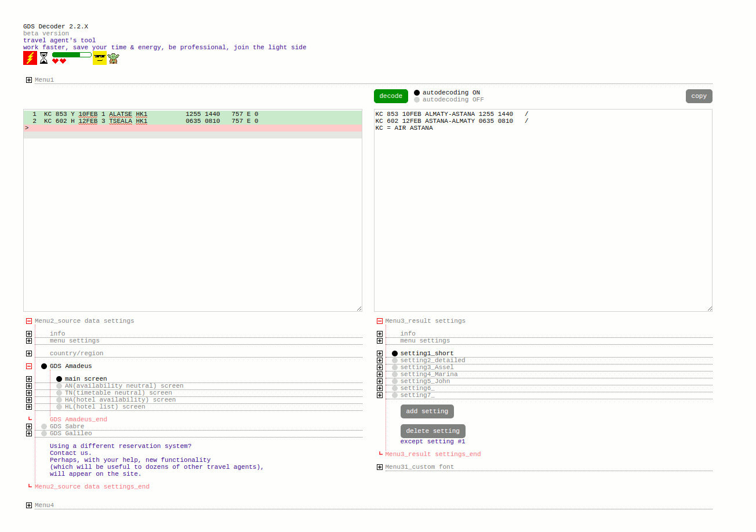Collapse the GDS Amadeus section

click(28, 366)
